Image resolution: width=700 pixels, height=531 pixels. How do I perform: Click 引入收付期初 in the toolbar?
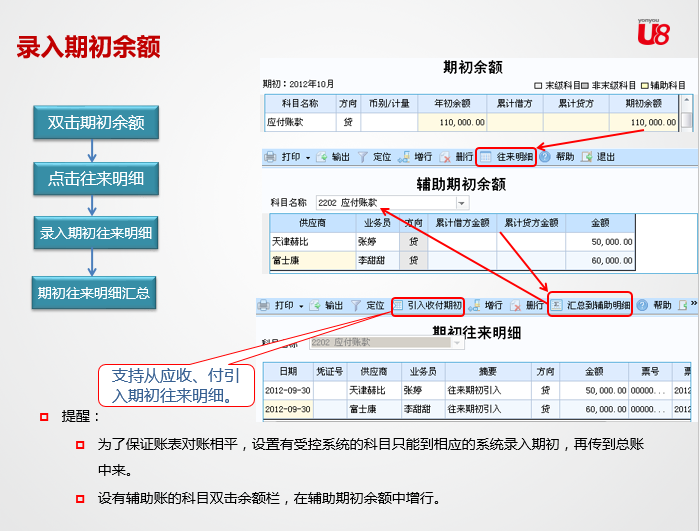click(427, 305)
